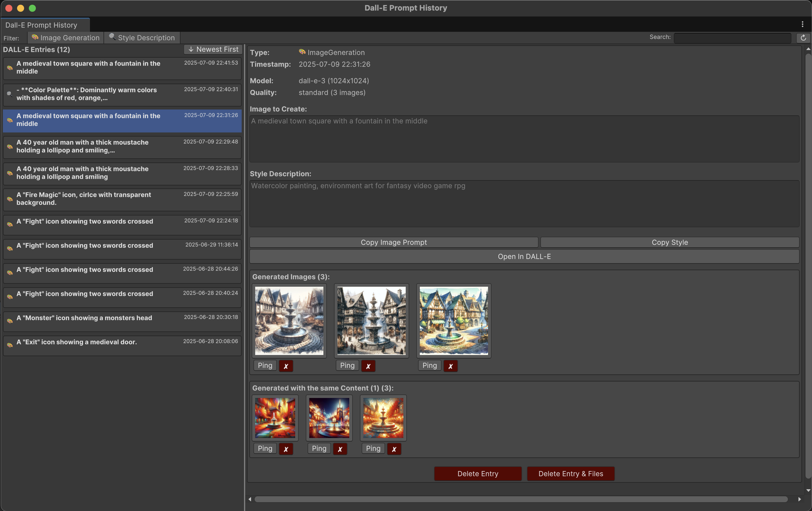
Task: Remove the first generated fountain image
Action: click(286, 366)
